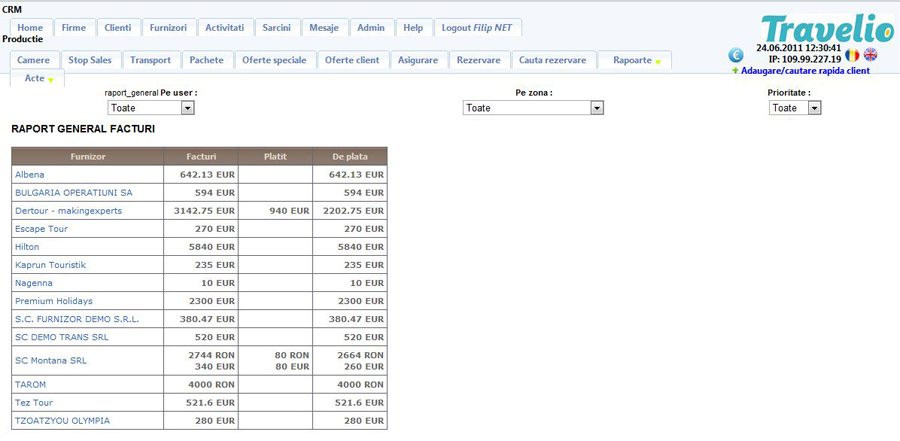Switch language with the Romanian flag
This screenshot has width=900, height=441.
852,55
